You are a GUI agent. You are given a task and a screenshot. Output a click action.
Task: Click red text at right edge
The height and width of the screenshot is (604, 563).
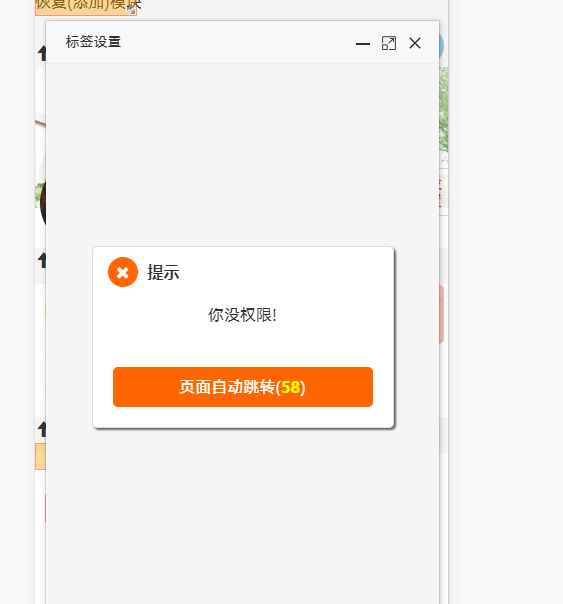pyautogui.click(x=440, y=193)
